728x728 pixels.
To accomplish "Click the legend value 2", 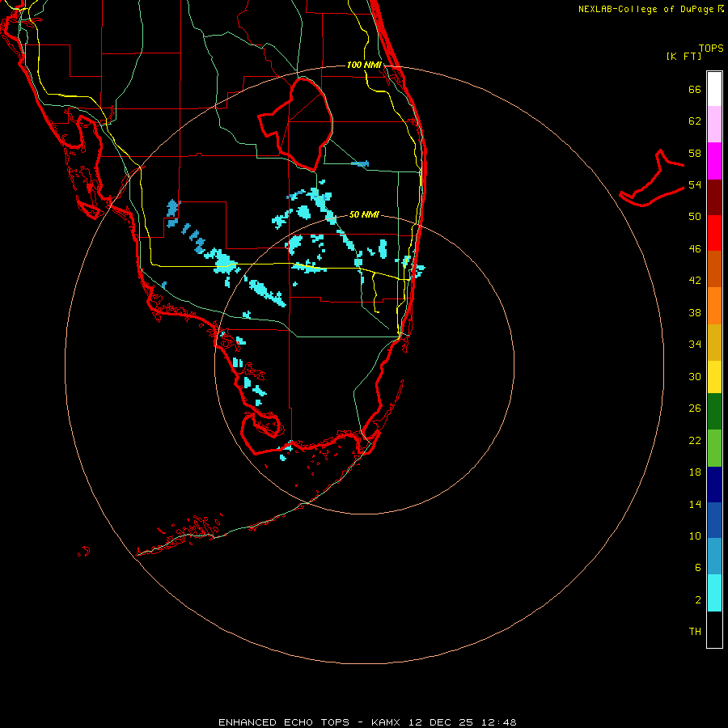I will (698, 600).
